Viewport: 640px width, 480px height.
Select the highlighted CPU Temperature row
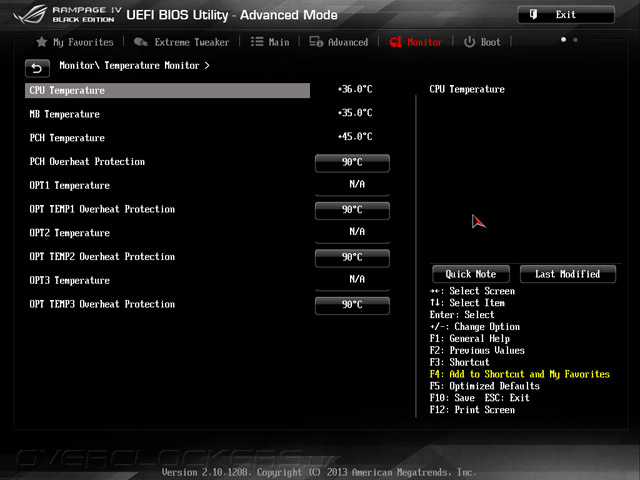tap(167, 90)
